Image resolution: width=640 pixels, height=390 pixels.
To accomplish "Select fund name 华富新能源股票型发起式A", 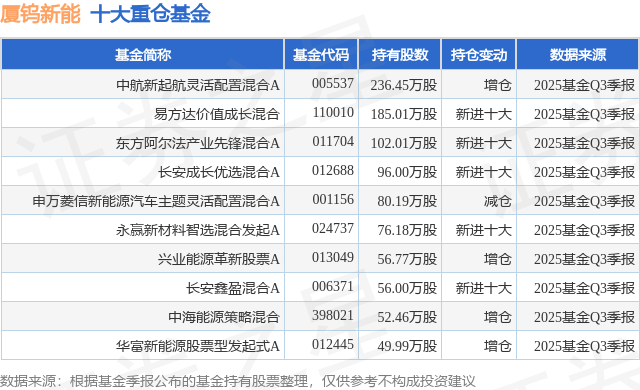I will click(198, 346).
